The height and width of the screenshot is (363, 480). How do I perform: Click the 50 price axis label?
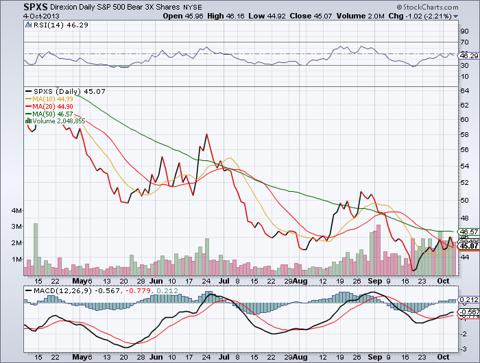click(465, 200)
